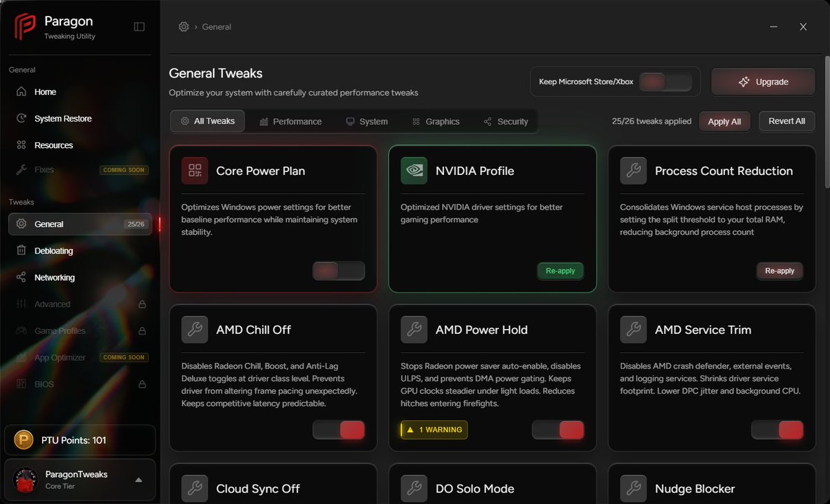Click the Resources grid icon

tap(21, 145)
